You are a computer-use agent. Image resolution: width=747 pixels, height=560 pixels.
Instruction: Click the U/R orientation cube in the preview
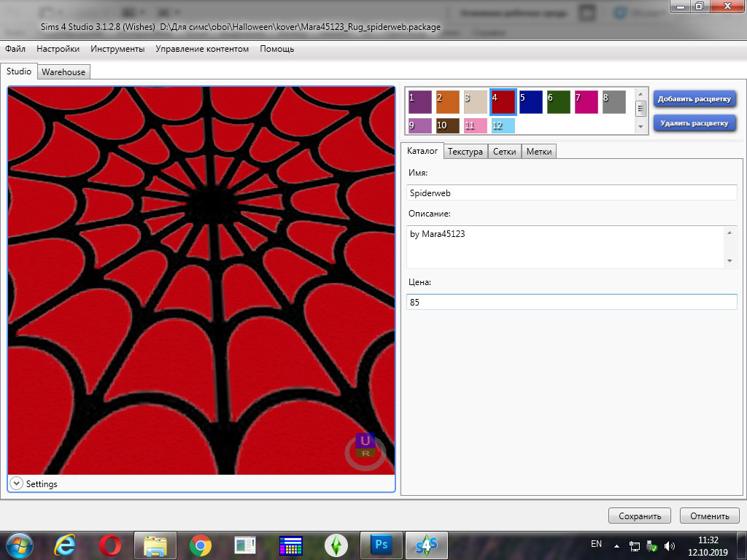(365, 447)
